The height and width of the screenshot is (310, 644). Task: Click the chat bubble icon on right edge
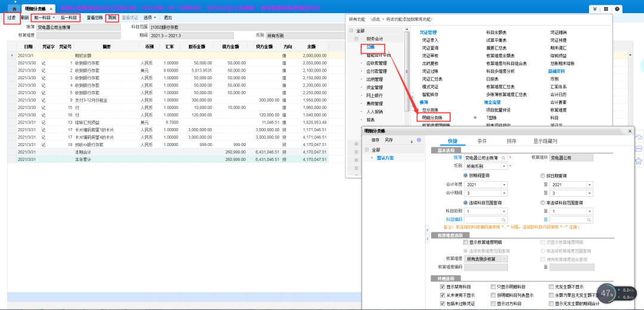pos(639,149)
